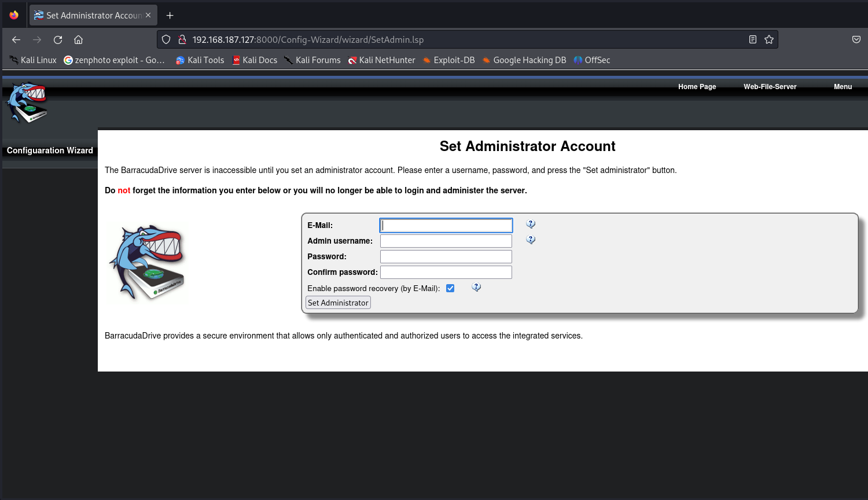Open the Save to Pocket icon
868x500 pixels.
[856, 40]
